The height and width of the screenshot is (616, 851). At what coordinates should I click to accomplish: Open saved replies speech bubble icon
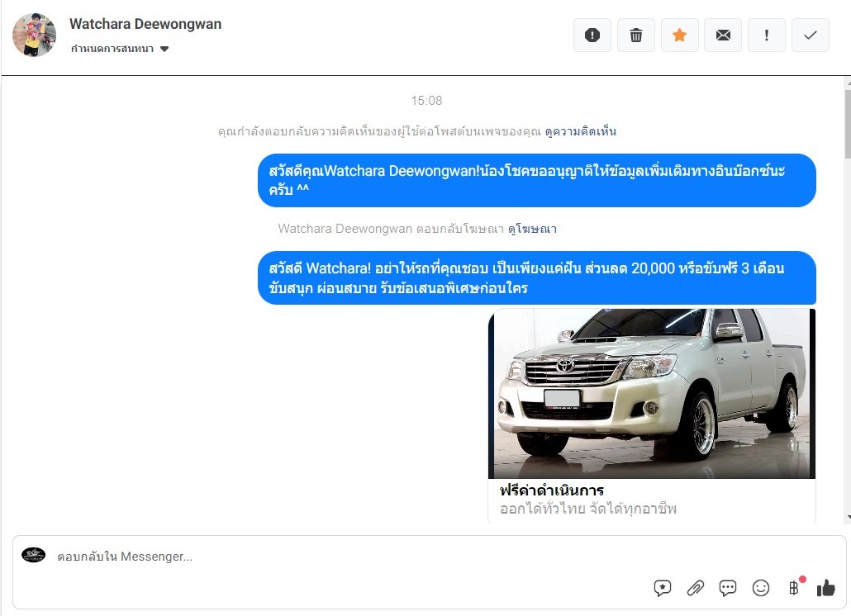[x=728, y=588]
